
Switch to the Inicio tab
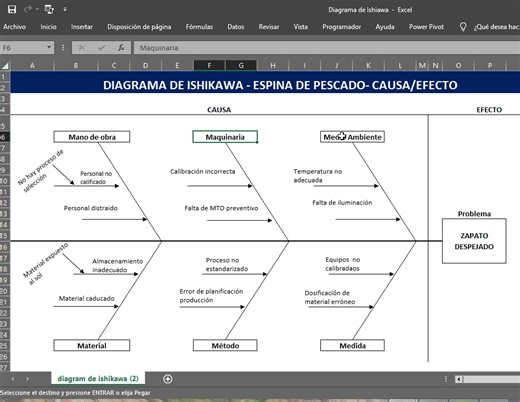(x=48, y=27)
